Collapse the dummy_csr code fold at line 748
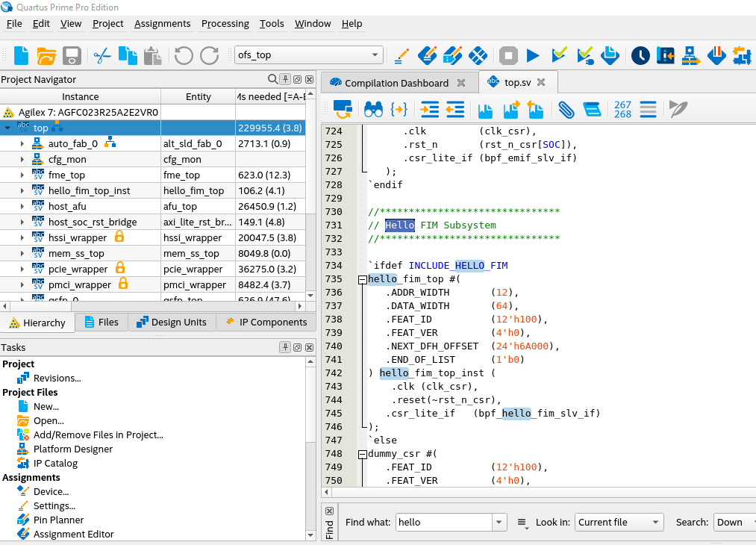 point(363,454)
